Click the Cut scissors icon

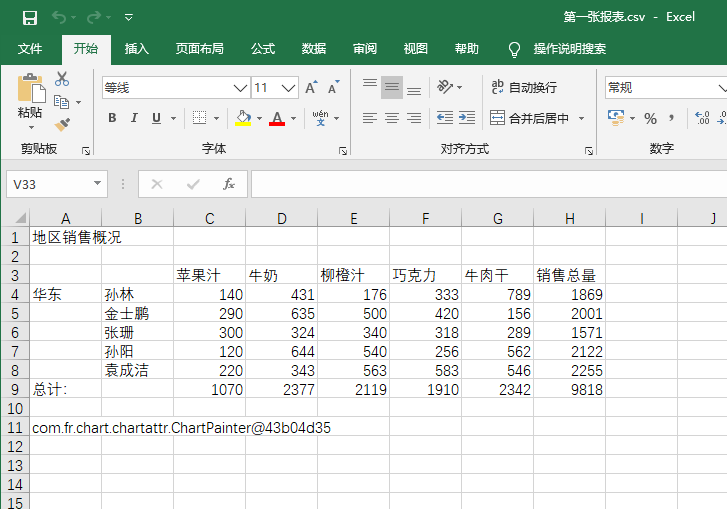(62, 79)
